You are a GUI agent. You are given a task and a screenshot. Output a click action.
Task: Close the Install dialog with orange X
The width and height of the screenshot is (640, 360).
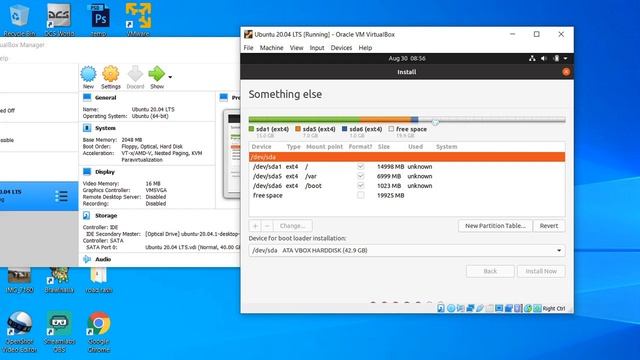[x=566, y=72]
